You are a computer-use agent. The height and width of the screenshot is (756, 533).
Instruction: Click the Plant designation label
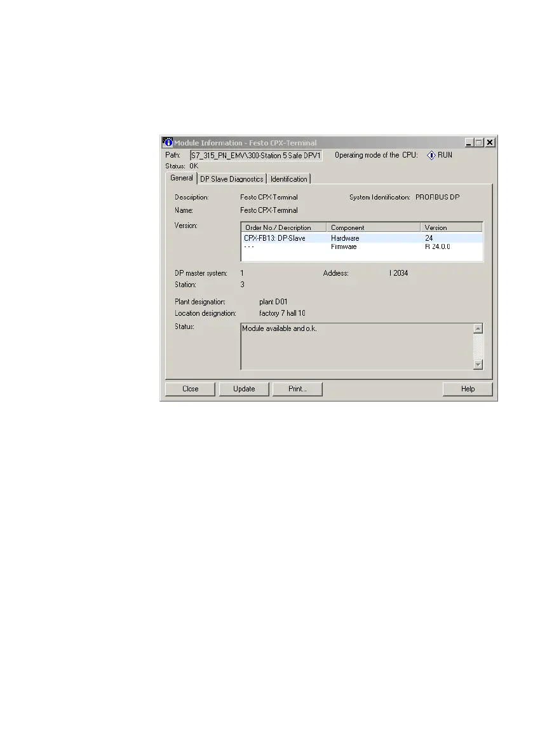pyautogui.click(x=200, y=302)
